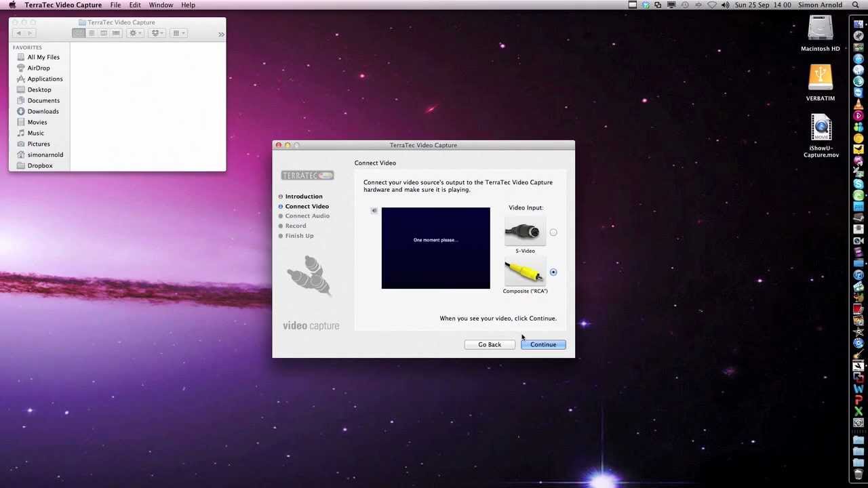Viewport: 868px width, 488px height.
Task: Click the S-Video connector picture
Action: pos(525,232)
